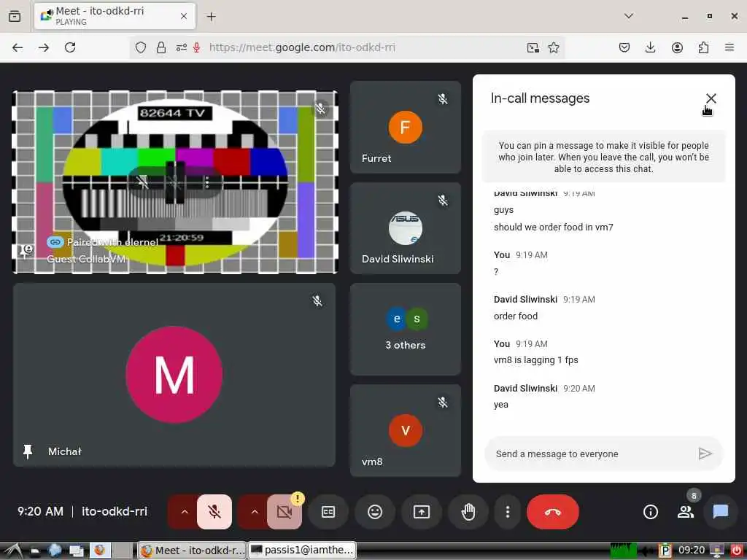Image resolution: width=747 pixels, height=560 pixels.
Task: Click the Present now screen share icon
Action: 422,512
